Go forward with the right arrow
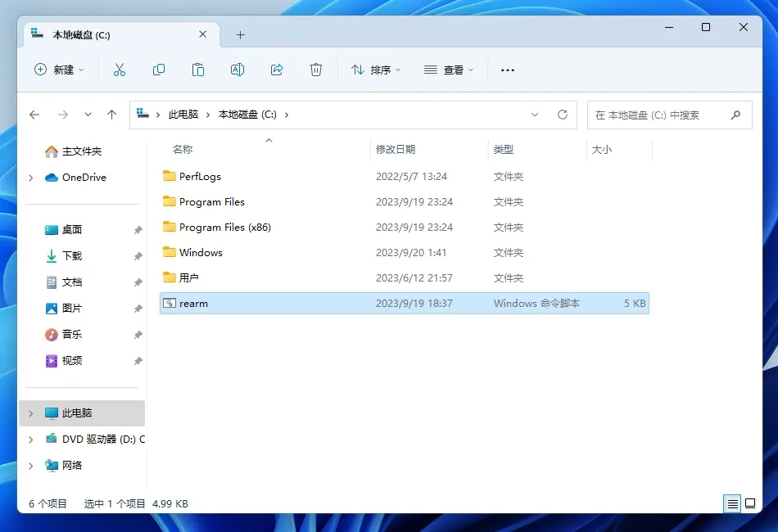Viewport: 778px width, 532px height. (x=63, y=115)
